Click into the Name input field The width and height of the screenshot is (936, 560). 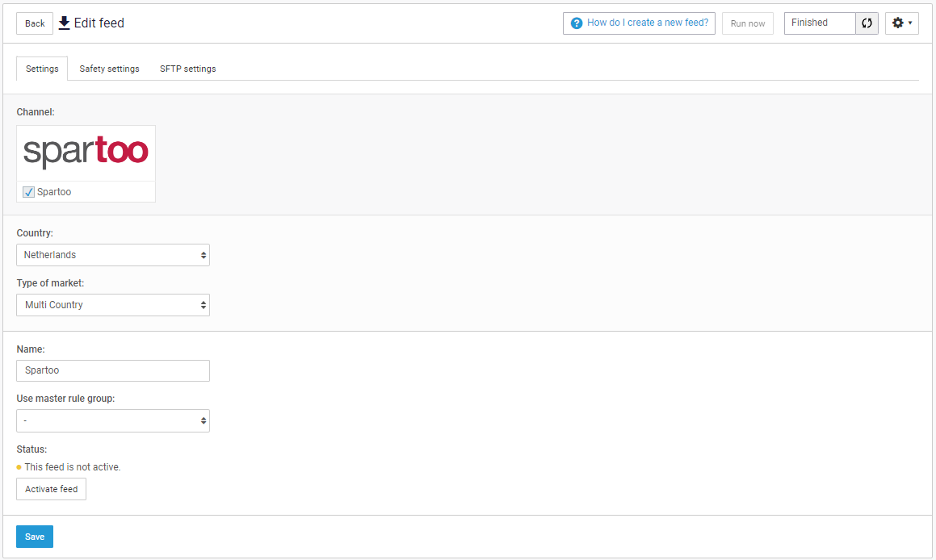[x=113, y=370]
